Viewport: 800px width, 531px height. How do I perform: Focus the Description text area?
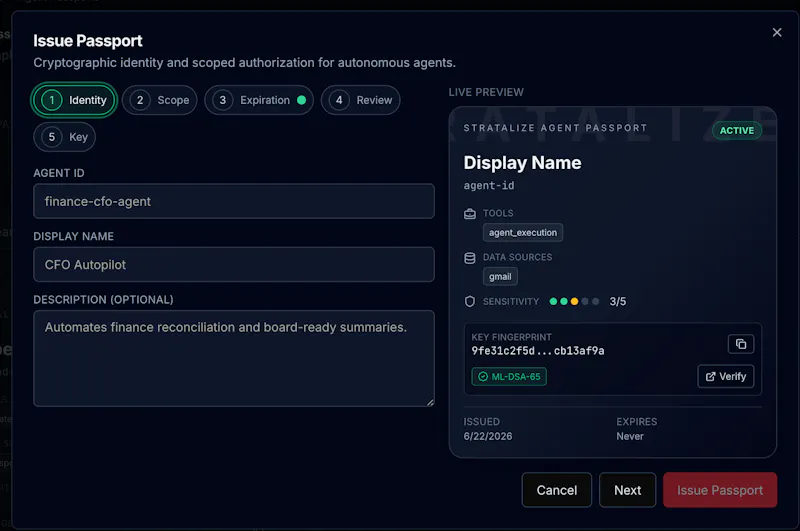point(234,358)
